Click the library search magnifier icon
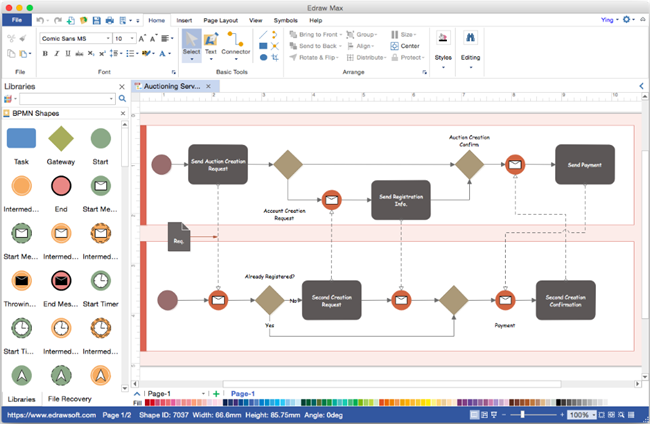 pos(123,99)
